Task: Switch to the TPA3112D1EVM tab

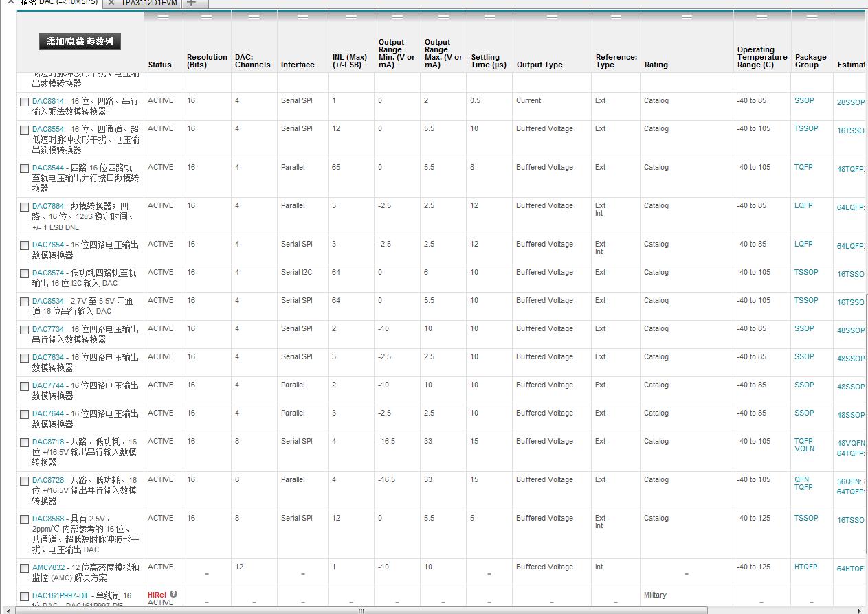Action: [x=149, y=3]
